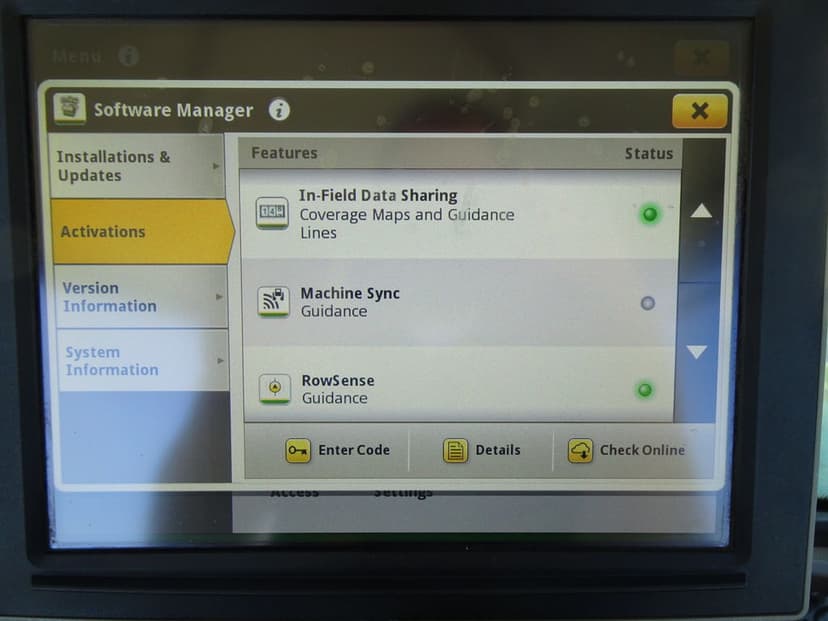The image size is (828, 621).
Task: Click the In-Field Data Sharing feature icon
Action: [273, 213]
